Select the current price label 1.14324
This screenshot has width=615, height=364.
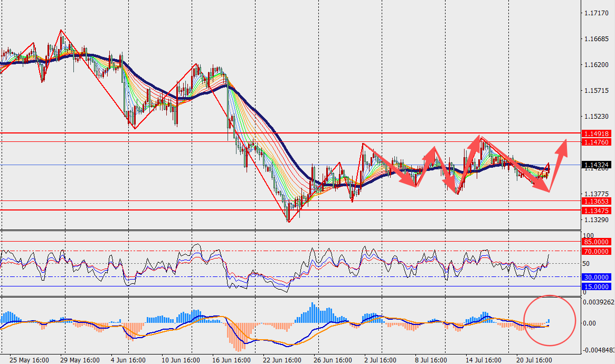(x=596, y=165)
